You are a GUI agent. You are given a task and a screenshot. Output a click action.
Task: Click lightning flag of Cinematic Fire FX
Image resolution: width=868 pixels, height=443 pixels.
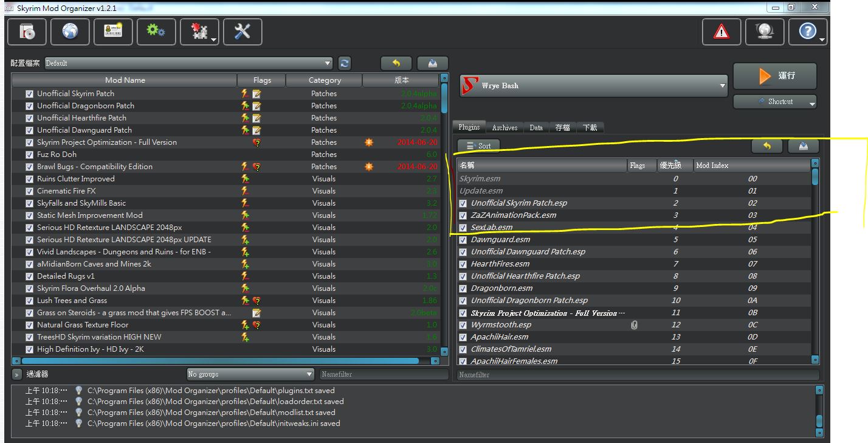point(246,191)
